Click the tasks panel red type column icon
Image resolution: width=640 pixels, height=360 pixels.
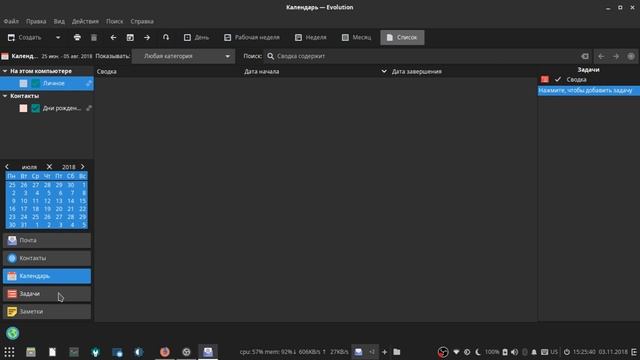pyautogui.click(x=545, y=79)
